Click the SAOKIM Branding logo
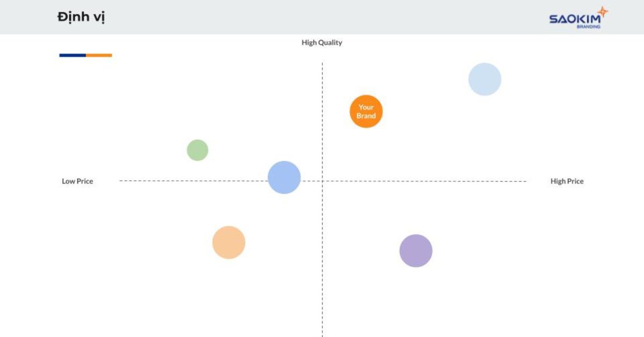644x337 pixels. click(579, 18)
